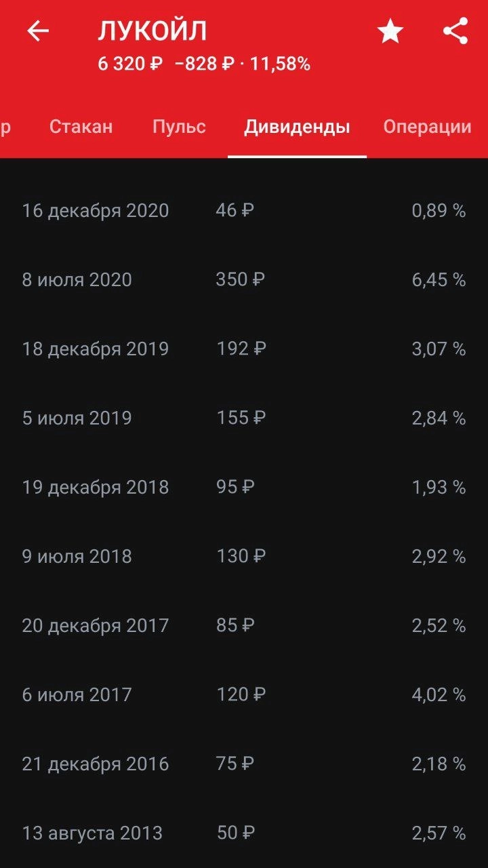Tap the back arrow icon
The image size is (488, 868).
click(38, 31)
